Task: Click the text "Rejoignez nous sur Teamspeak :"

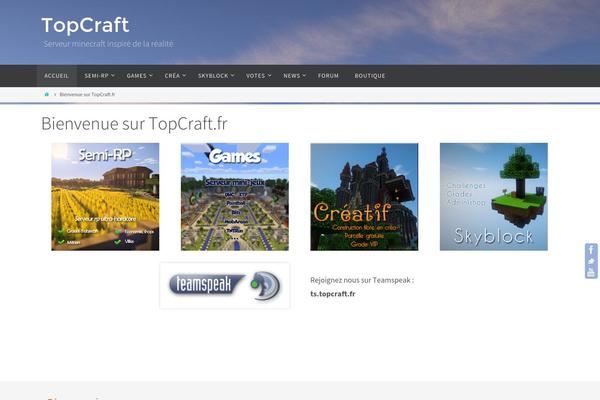Action: click(x=362, y=280)
